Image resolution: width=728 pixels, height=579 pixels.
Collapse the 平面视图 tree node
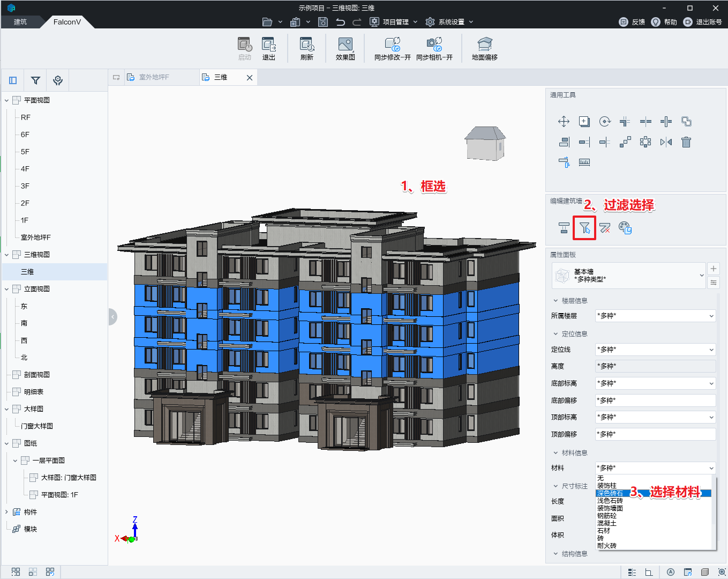6,100
